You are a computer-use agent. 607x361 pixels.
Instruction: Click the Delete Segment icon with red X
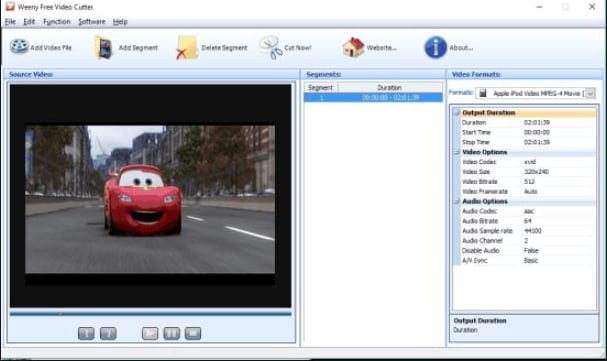[187, 48]
